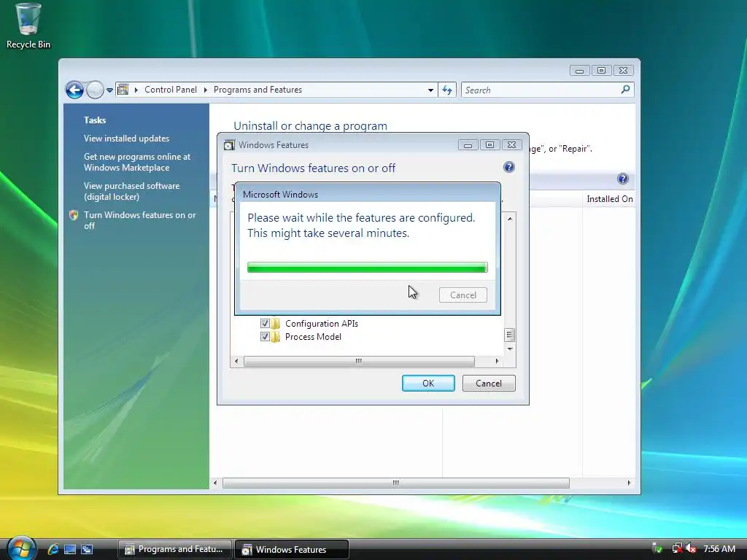
Task: Open View purchased software digital locker
Action: coord(131,192)
